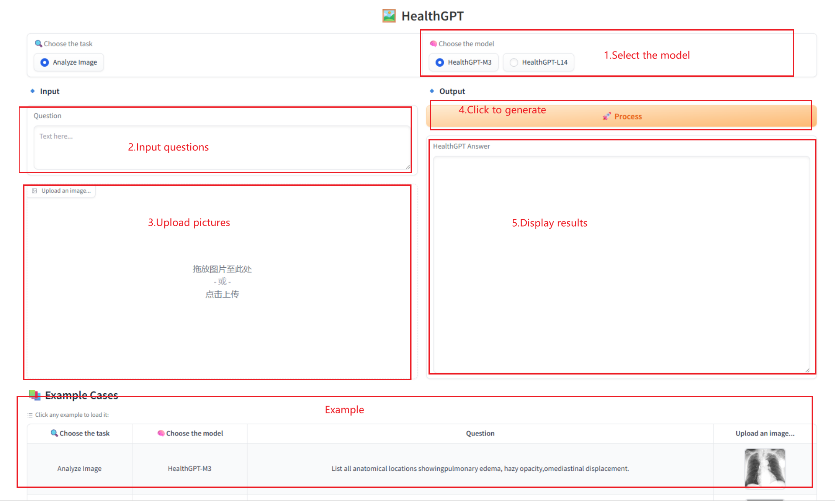Click the magnifier icon beside Choose the task
840x504 pixels.
click(x=38, y=44)
